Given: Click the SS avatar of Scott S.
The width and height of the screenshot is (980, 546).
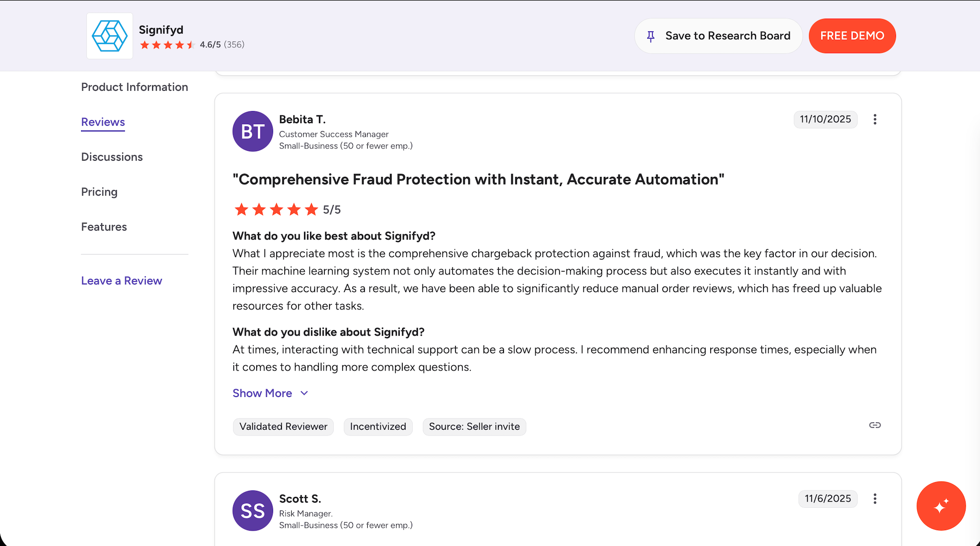Looking at the screenshot, I should (x=252, y=511).
